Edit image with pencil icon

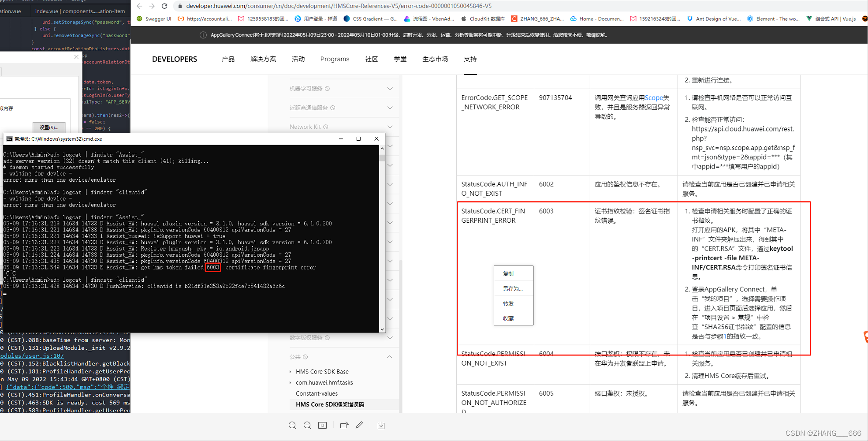click(x=359, y=425)
